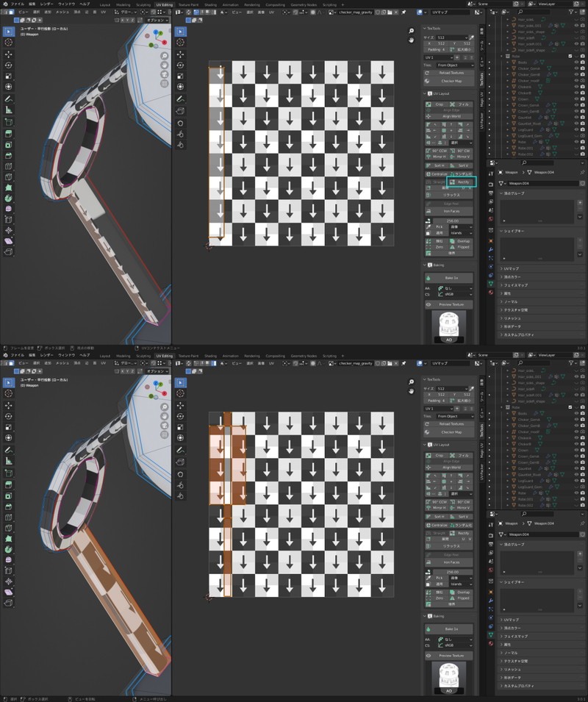The image size is (588, 702).
Task: Toggle orthographic grid gizmo in upper 3D viewport
Action: tap(165, 83)
